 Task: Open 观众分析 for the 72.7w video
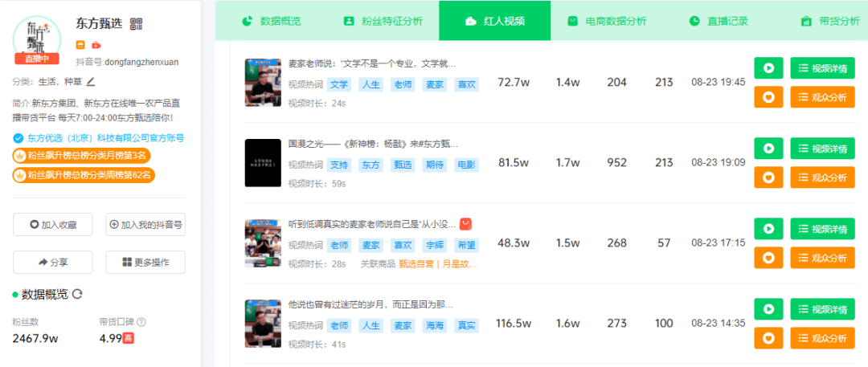822,97
